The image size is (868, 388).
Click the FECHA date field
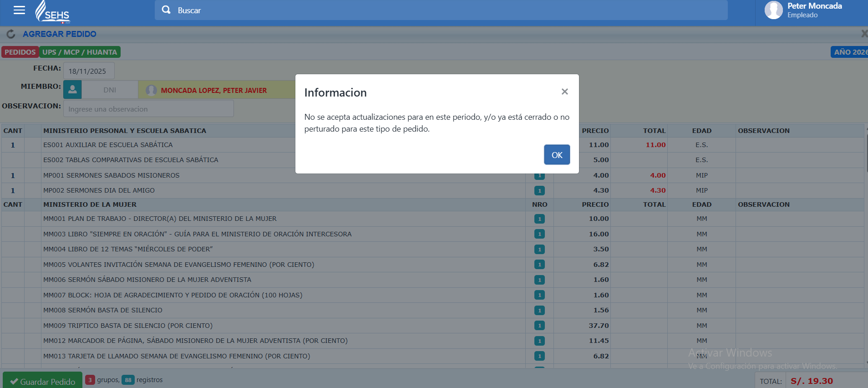(89, 71)
